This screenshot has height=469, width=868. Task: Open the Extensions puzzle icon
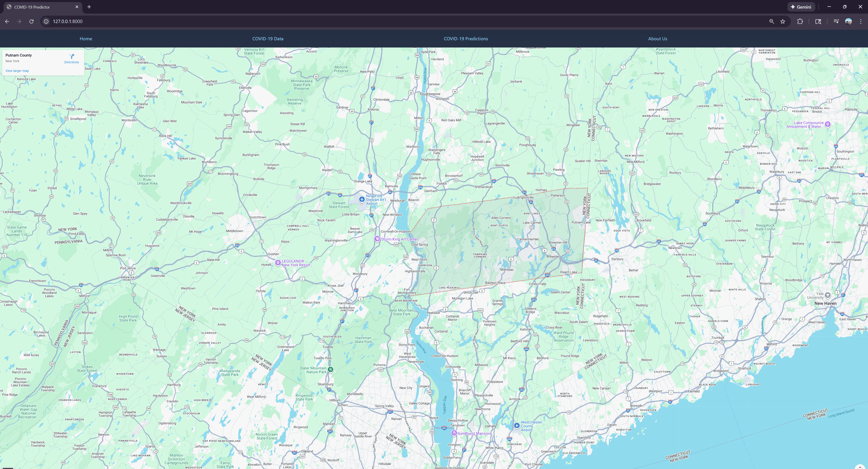click(x=800, y=21)
